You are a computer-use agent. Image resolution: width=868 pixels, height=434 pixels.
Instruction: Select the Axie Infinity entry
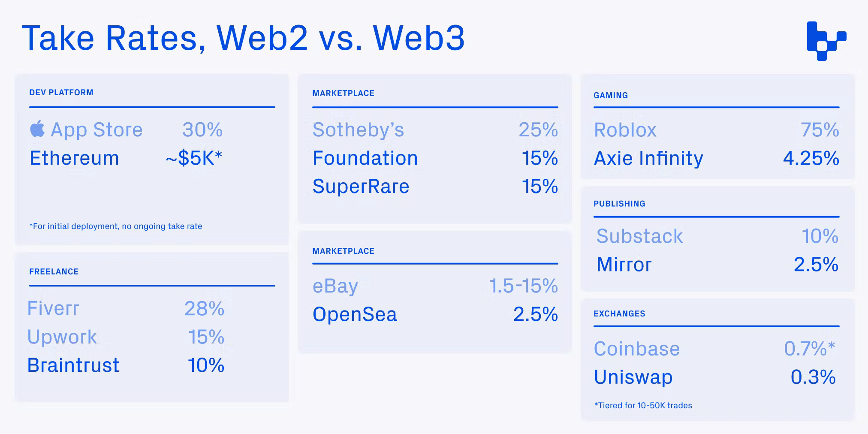(x=648, y=158)
